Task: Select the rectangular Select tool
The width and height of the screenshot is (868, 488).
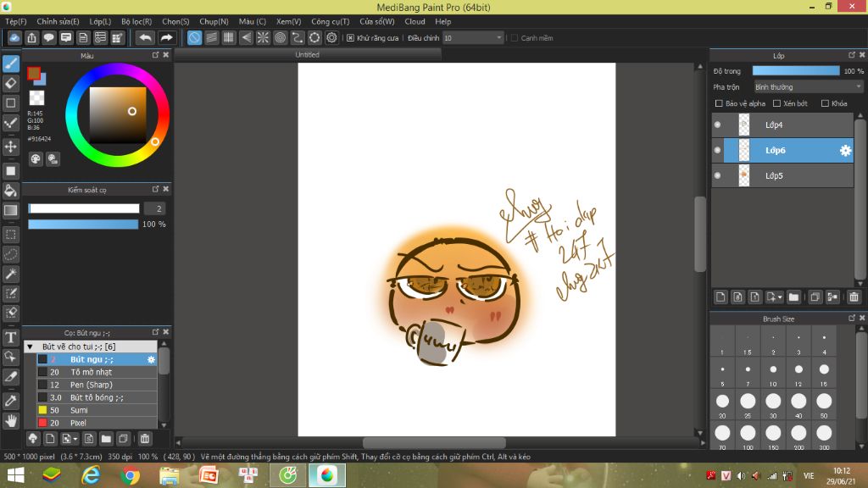Action: click(10, 235)
